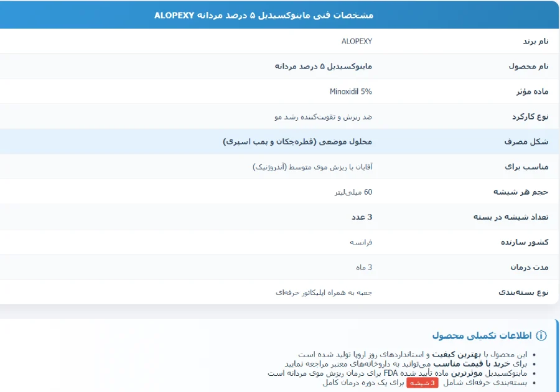Click the 'نام برند' row label

click(536, 42)
